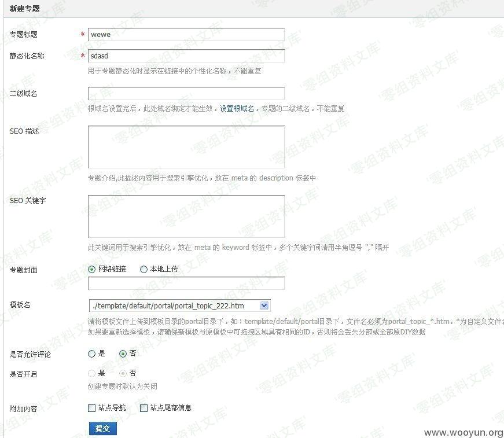
Task: Enable the 站点导航 checkbox
Action: coord(92,408)
